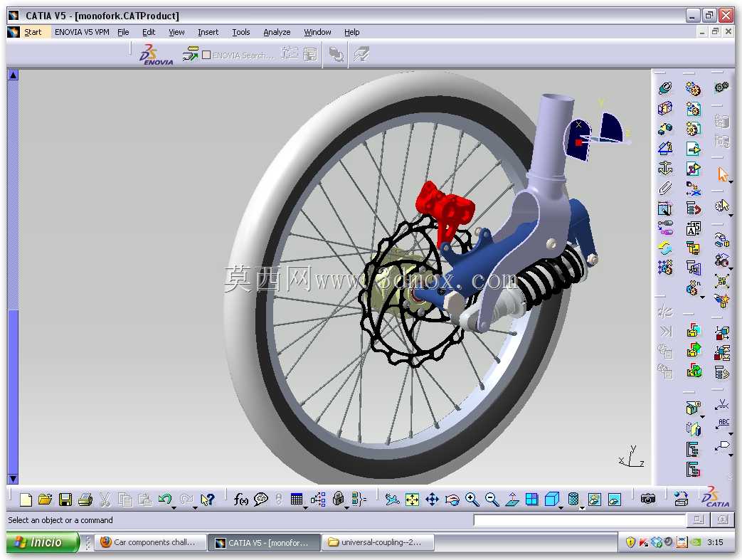Expand dropdown arrow by flag note icon
742x560 pixels.
[x=731, y=455]
